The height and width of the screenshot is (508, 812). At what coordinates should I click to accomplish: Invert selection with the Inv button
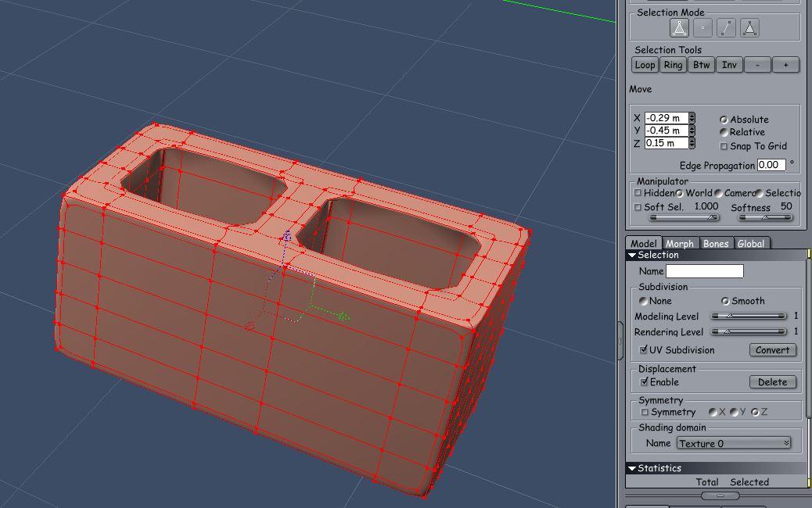coord(729,65)
